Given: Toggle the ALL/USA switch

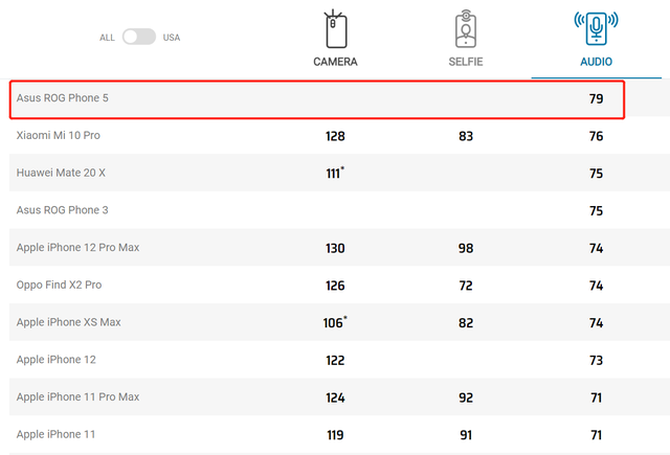Looking at the screenshot, I should click(x=139, y=37).
